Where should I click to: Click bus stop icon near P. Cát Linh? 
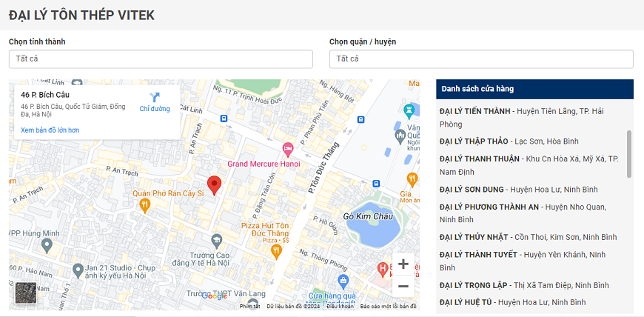click(224, 119)
